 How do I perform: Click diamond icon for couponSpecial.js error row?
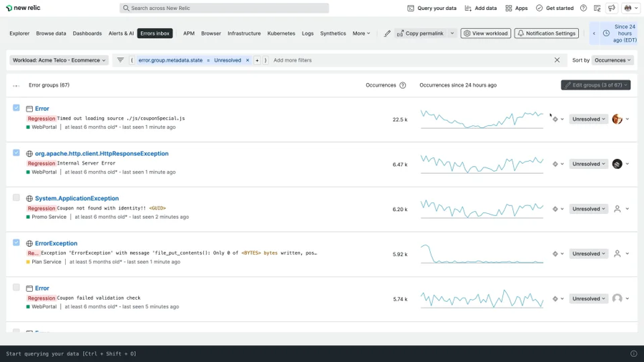(555, 119)
